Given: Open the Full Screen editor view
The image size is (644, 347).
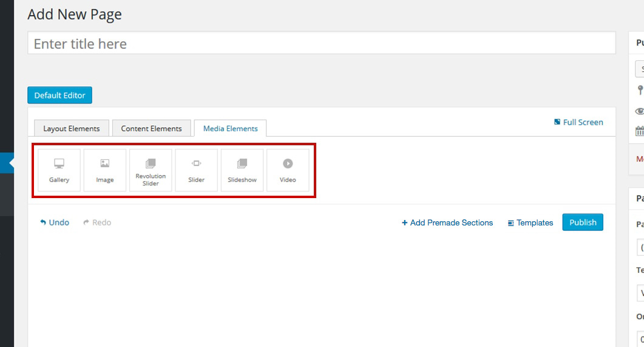Looking at the screenshot, I should (578, 122).
